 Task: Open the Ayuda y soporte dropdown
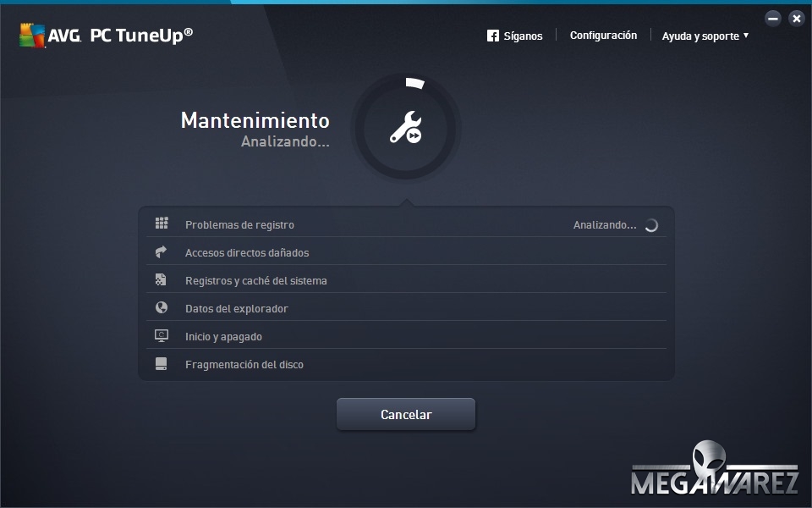click(700, 36)
